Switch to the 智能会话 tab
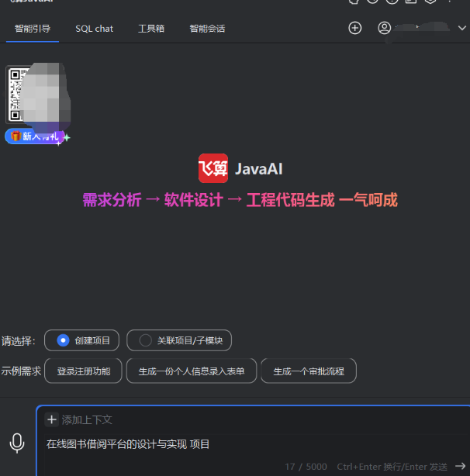This screenshot has width=470, height=476. (207, 29)
